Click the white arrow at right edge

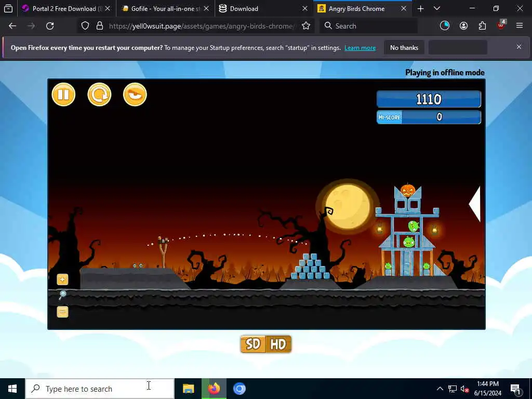[x=475, y=204]
